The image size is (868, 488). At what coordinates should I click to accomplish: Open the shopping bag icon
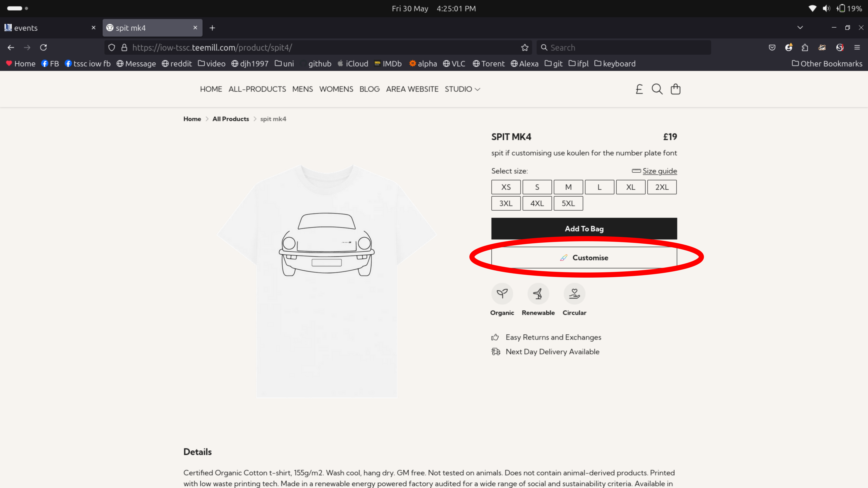(675, 89)
